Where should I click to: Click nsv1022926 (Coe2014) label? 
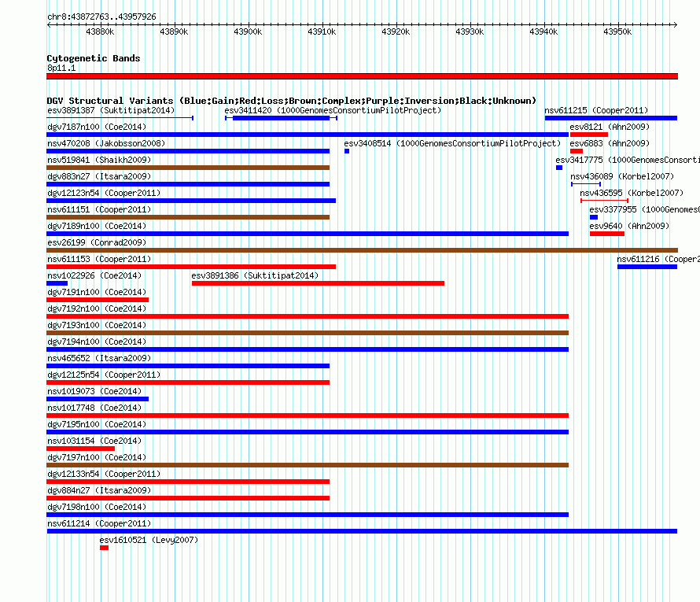click(94, 275)
